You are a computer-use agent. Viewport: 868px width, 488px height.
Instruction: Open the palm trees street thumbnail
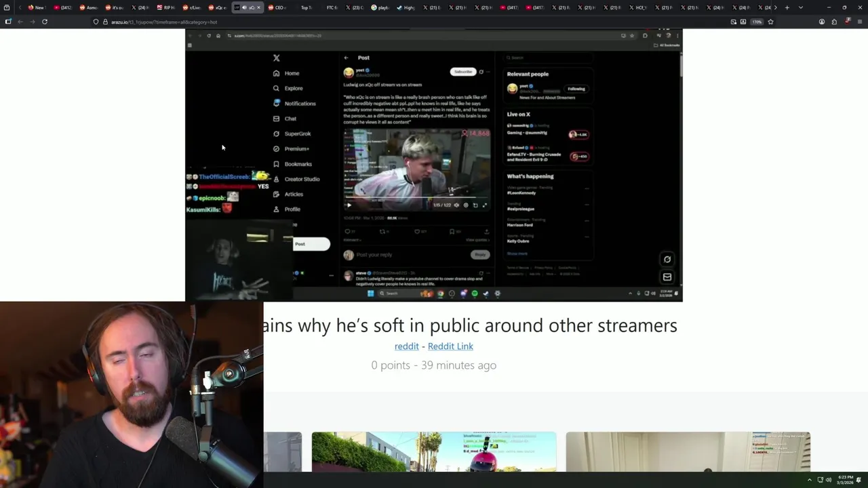pos(434,452)
